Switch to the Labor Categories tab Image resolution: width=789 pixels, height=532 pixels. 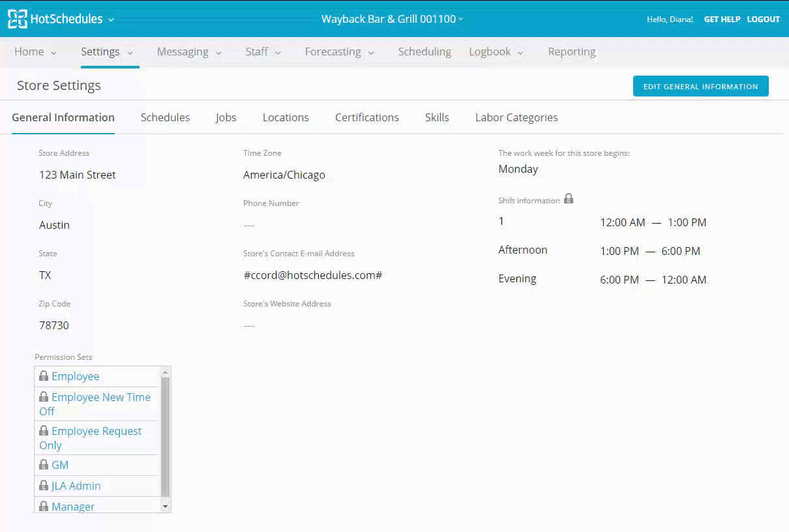click(x=516, y=117)
